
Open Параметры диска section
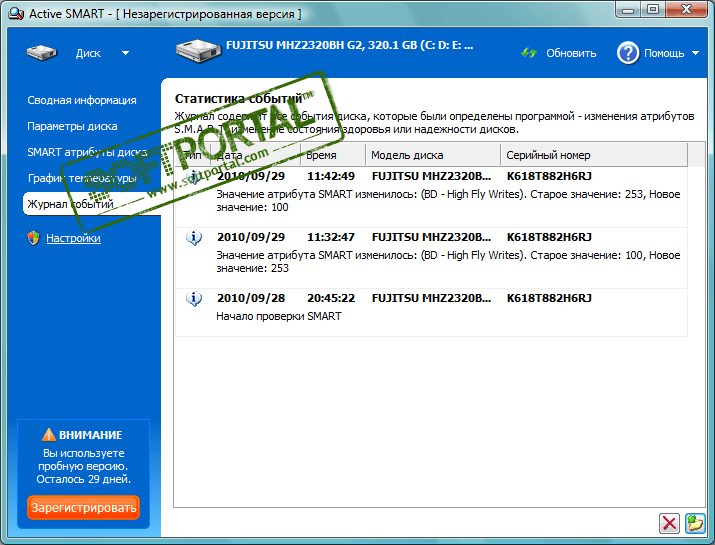[72, 126]
